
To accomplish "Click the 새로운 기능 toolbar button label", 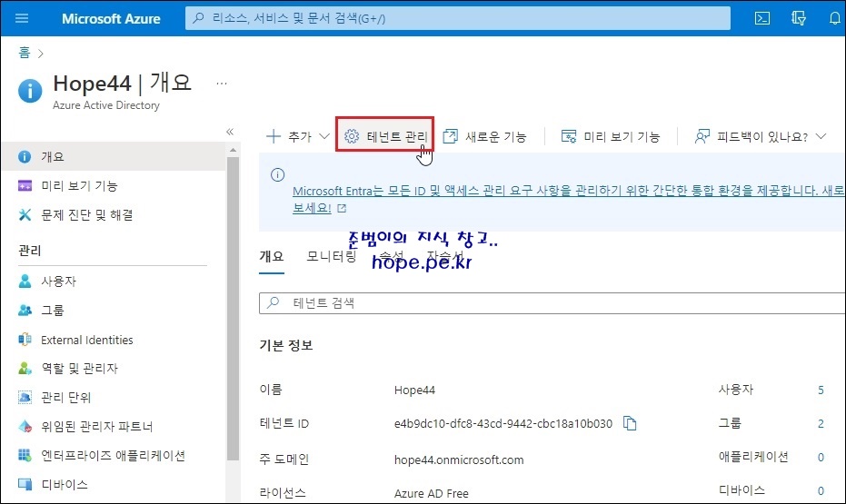I will [x=495, y=137].
